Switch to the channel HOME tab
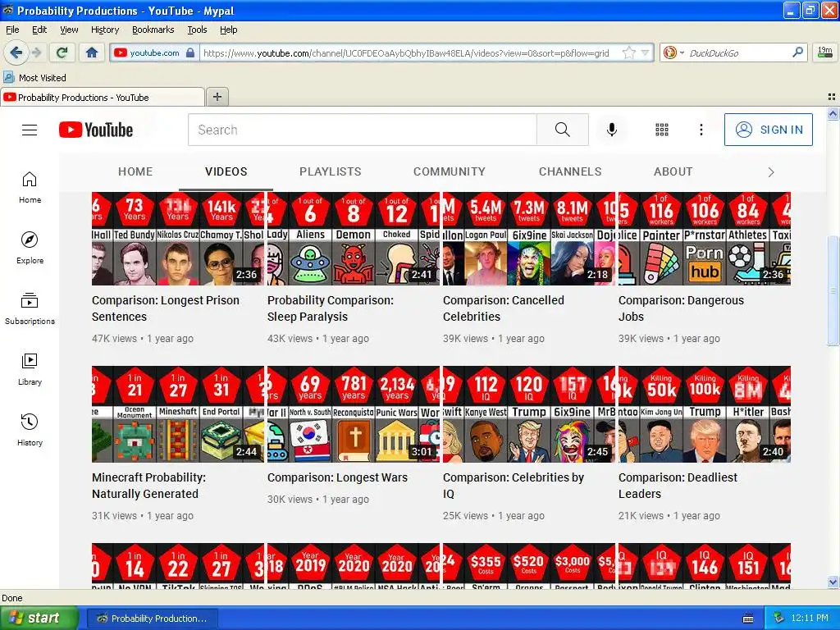This screenshot has height=630, width=840. 135,171
